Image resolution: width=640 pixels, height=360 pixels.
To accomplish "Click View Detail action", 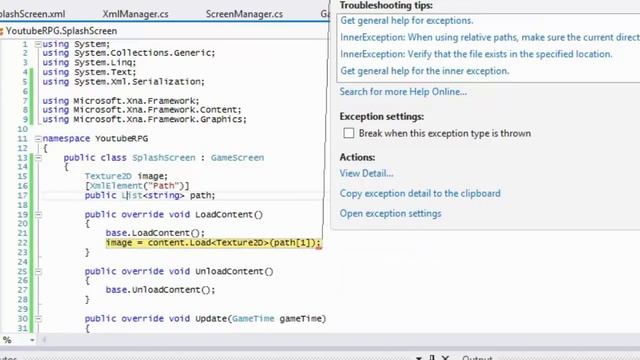I will coord(366,173).
